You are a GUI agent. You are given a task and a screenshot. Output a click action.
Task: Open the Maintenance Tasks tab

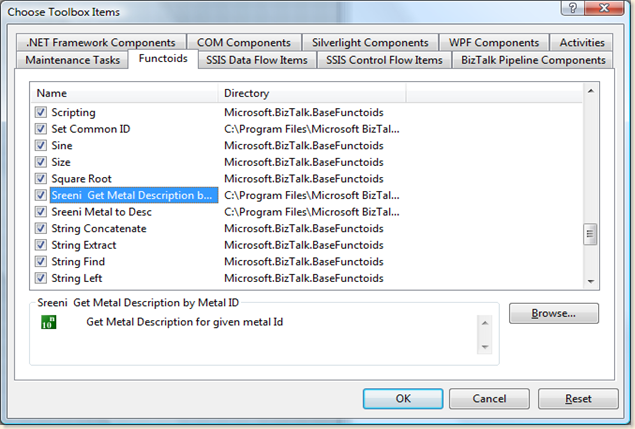click(73, 60)
